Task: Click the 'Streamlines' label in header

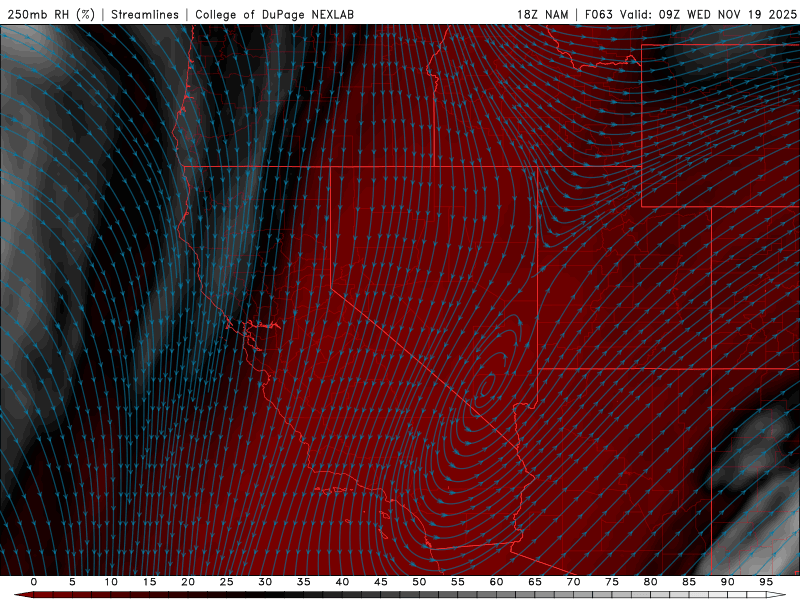Action: click(x=145, y=14)
